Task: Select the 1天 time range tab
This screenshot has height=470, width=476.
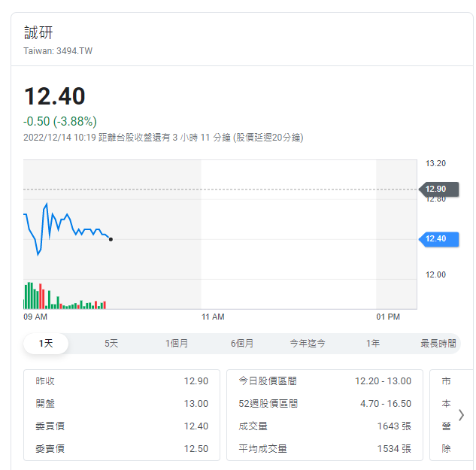Action: [47, 344]
